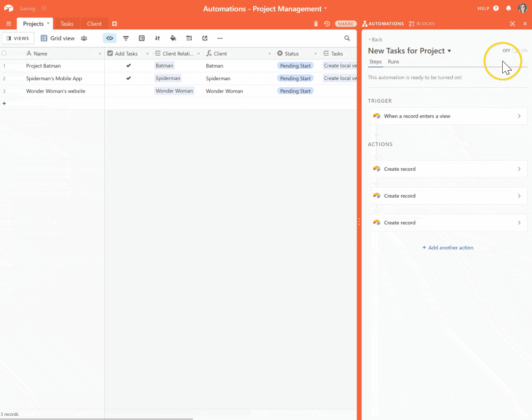Click the trash can icon near Share
Viewport: 532px width, 420px height.
[316, 23]
